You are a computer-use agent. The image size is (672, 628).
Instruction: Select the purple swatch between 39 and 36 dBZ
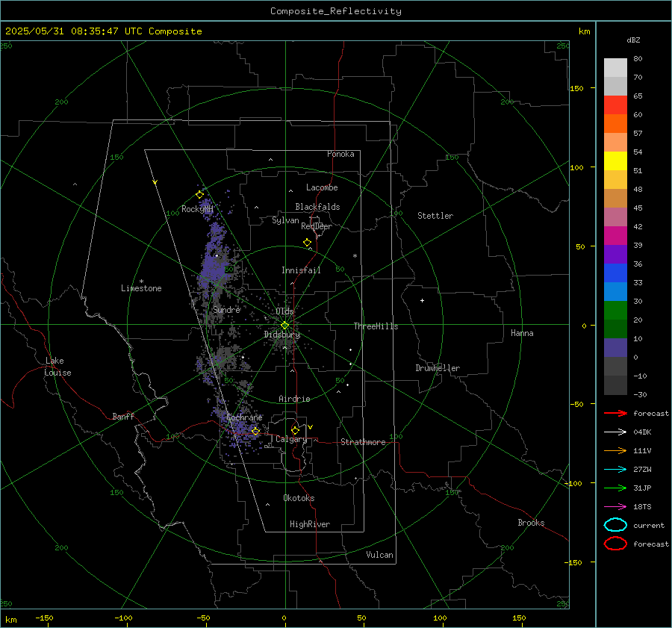(x=615, y=254)
